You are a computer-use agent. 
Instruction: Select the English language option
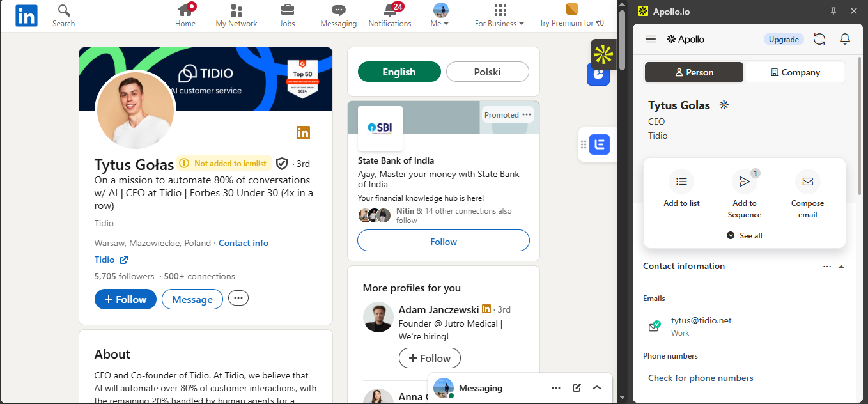399,72
